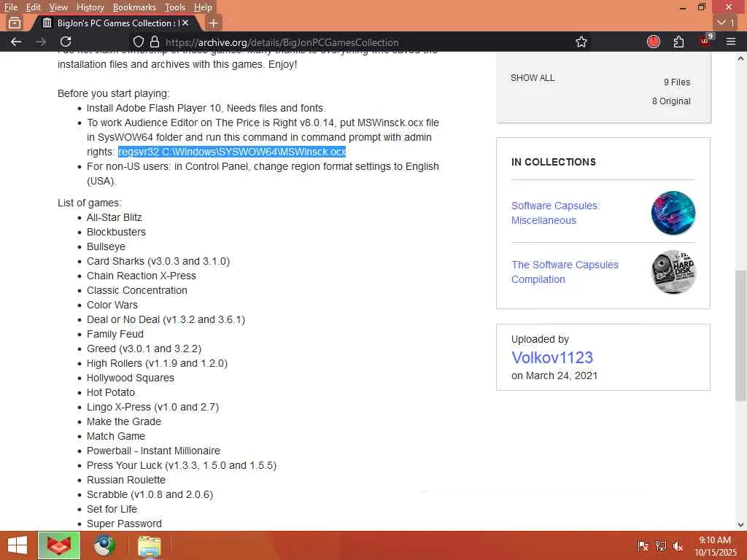747x560 pixels.
Task: Click the page vertical scrollbar thumb
Action: coord(740,335)
